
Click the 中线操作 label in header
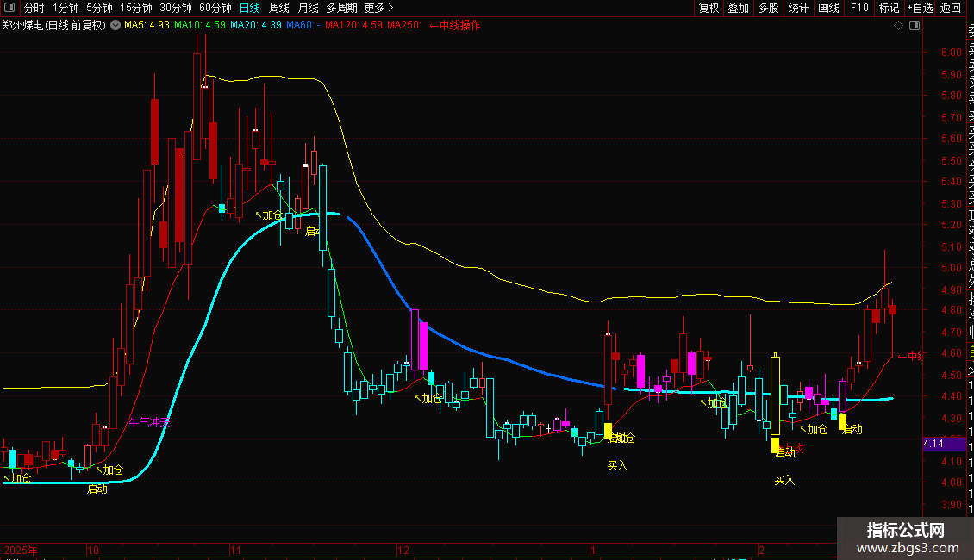pos(455,26)
